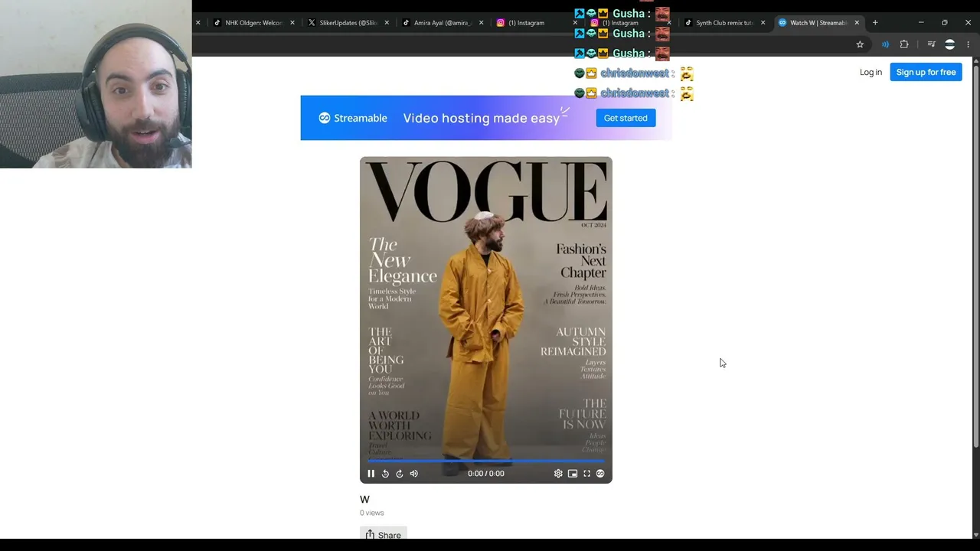Rewind the video a few seconds
Screen dimensions: 980x551
pos(385,474)
